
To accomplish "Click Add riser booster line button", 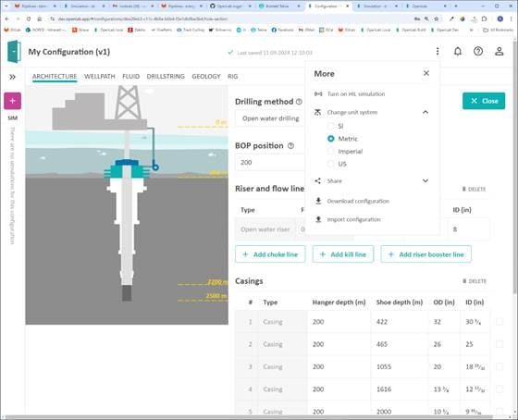I will [x=425, y=254].
